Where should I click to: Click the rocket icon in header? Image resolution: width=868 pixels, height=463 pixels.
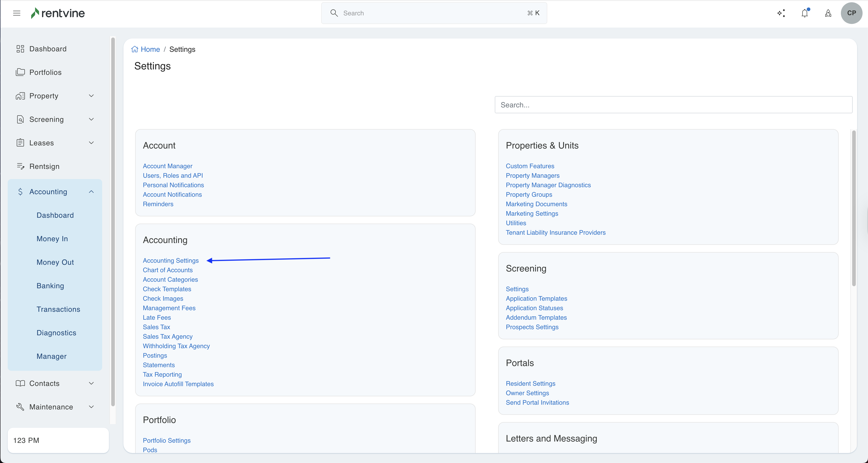coord(828,13)
